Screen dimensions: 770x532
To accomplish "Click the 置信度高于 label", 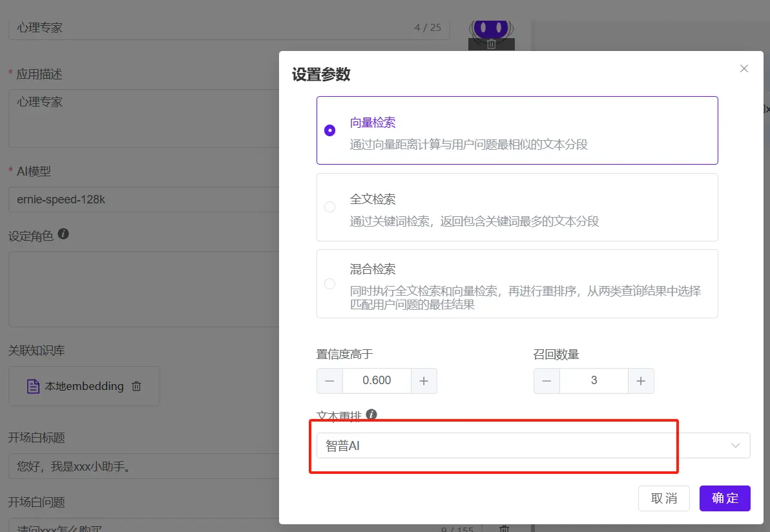I will 345,354.
